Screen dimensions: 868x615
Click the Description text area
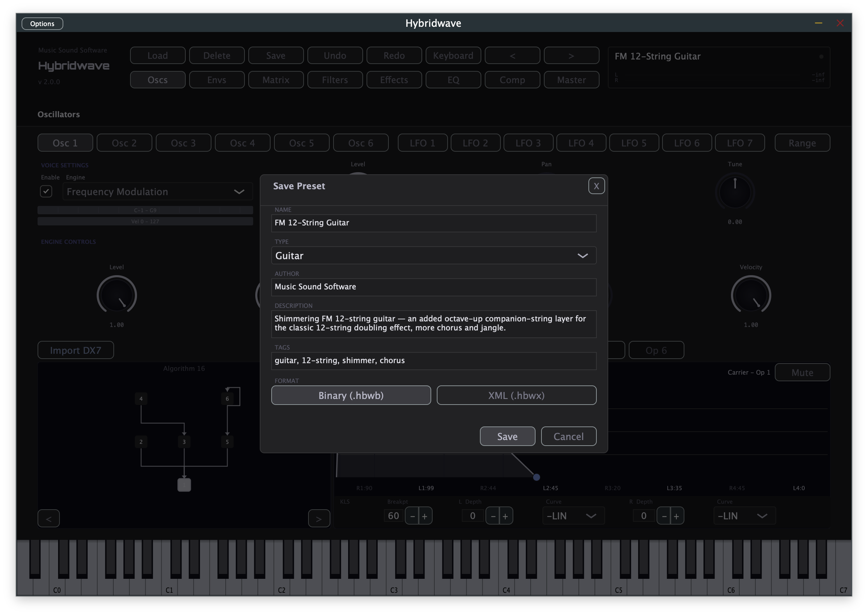433,324
